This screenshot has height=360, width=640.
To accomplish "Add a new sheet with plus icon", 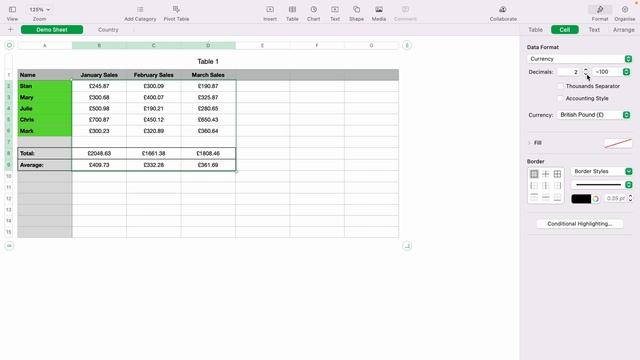I will (x=11, y=29).
